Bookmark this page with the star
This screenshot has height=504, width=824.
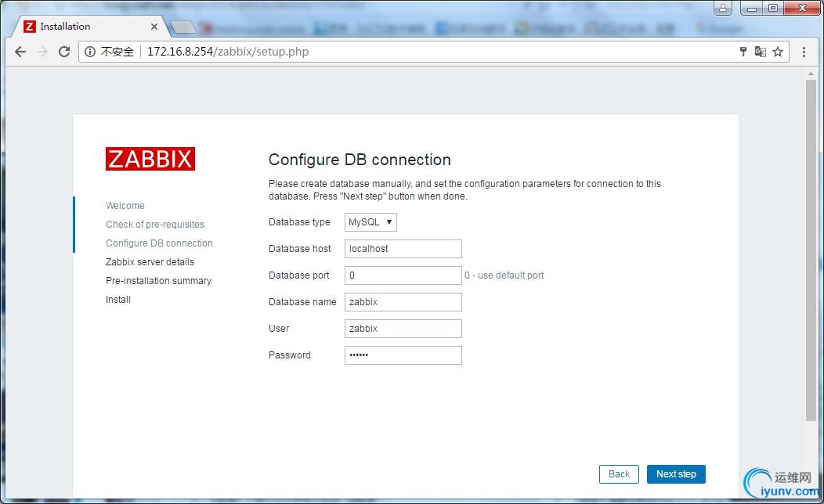pos(778,52)
